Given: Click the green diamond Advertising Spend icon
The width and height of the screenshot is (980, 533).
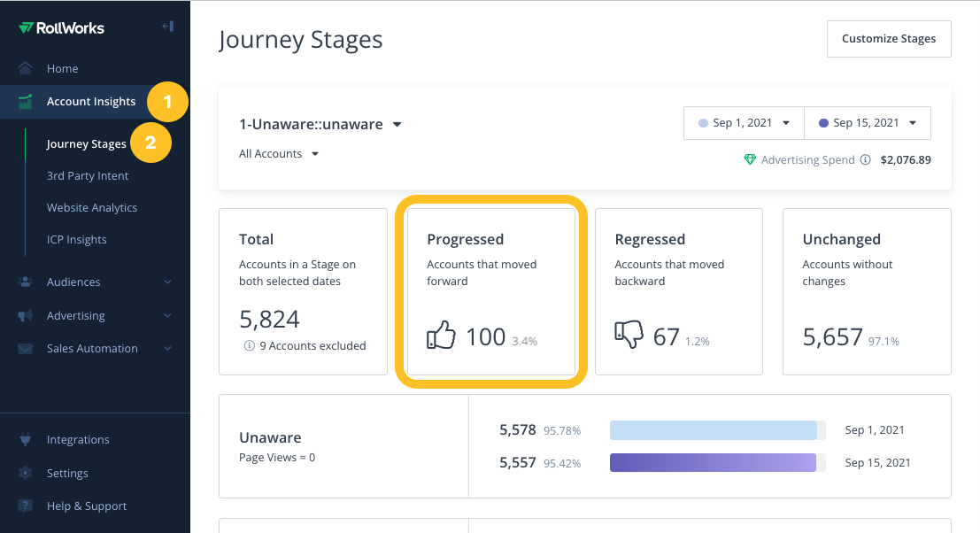Looking at the screenshot, I should tap(750, 160).
